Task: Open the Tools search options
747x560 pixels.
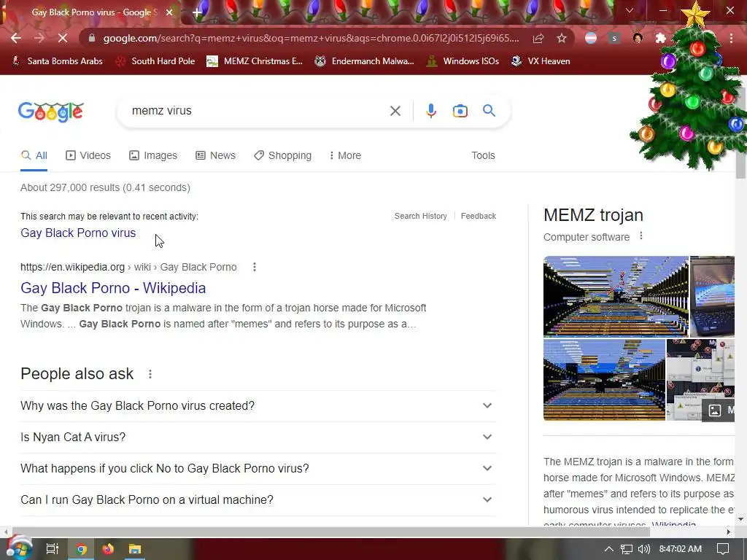Action: (483, 156)
